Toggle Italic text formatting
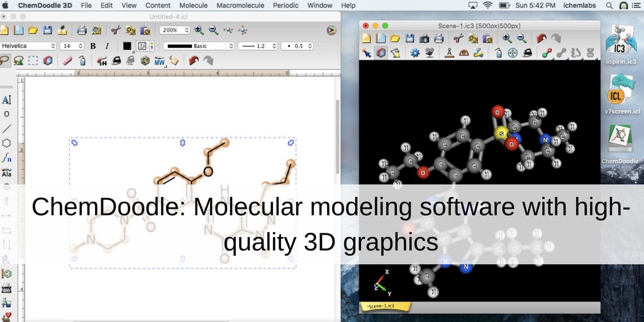The width and height of the screenshot is (644, 322). pyautogui.click(x=107, y=46)
